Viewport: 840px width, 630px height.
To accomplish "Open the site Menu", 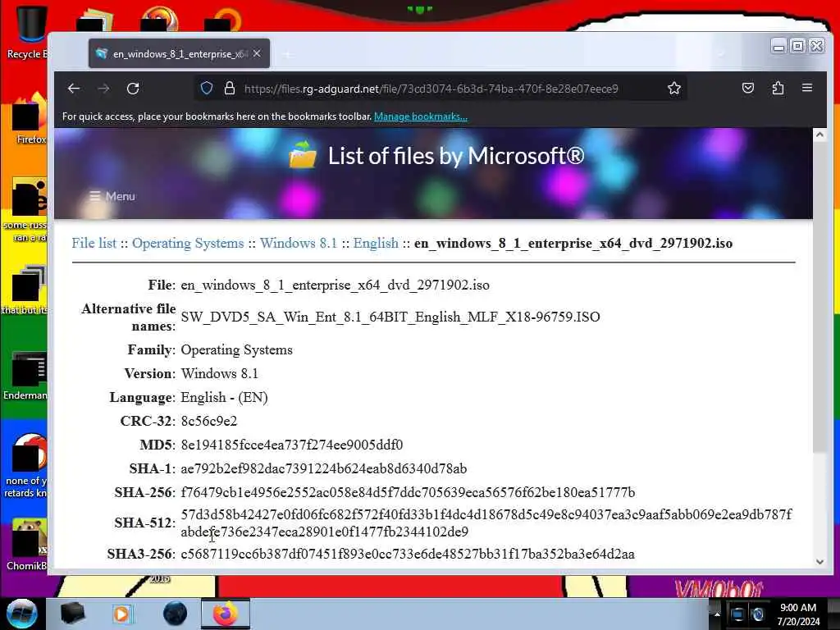I will pyautogui.click(x=112, y=196).
